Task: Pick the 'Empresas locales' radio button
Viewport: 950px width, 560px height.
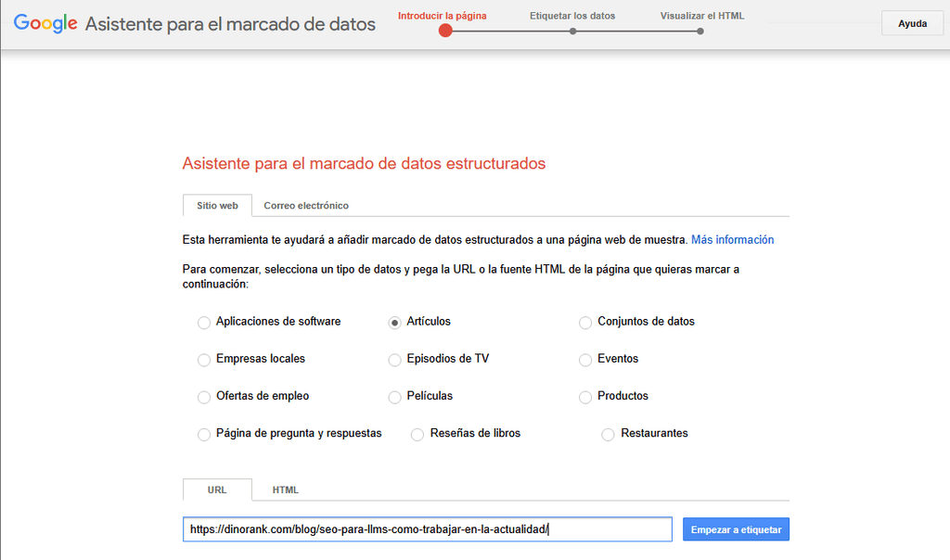Action: tap(204, 360)
